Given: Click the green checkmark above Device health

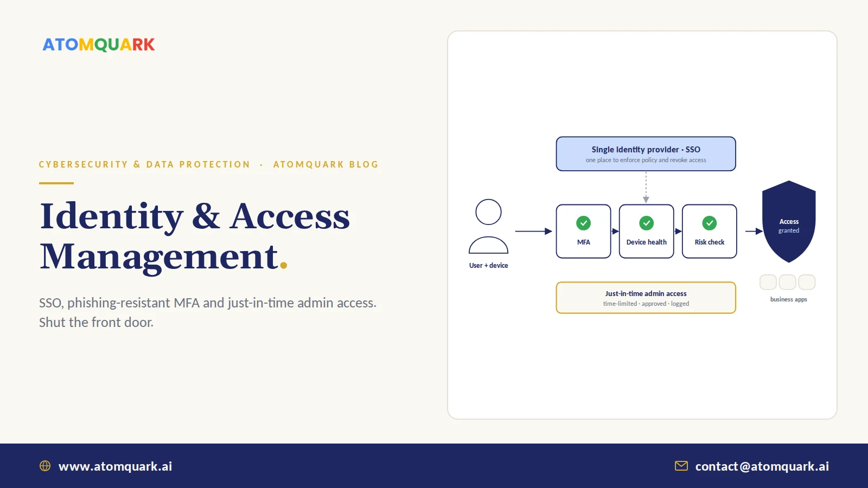Looking at the screenshot, I should [647, 223].
